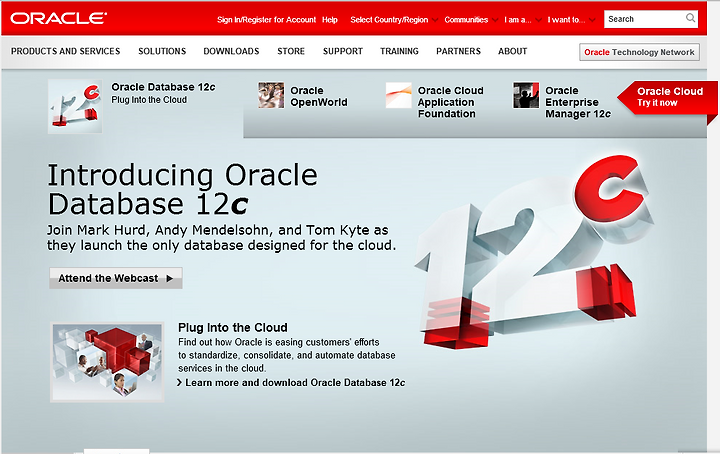
Task: Click Sign In/Register for Account
Action: pyautogui.click(x=266, y=20)
